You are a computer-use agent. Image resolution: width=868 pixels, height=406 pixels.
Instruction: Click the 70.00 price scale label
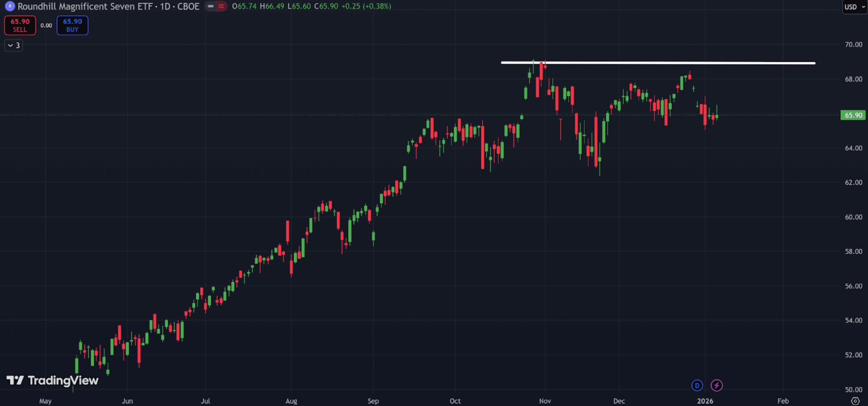click(853, 44)
